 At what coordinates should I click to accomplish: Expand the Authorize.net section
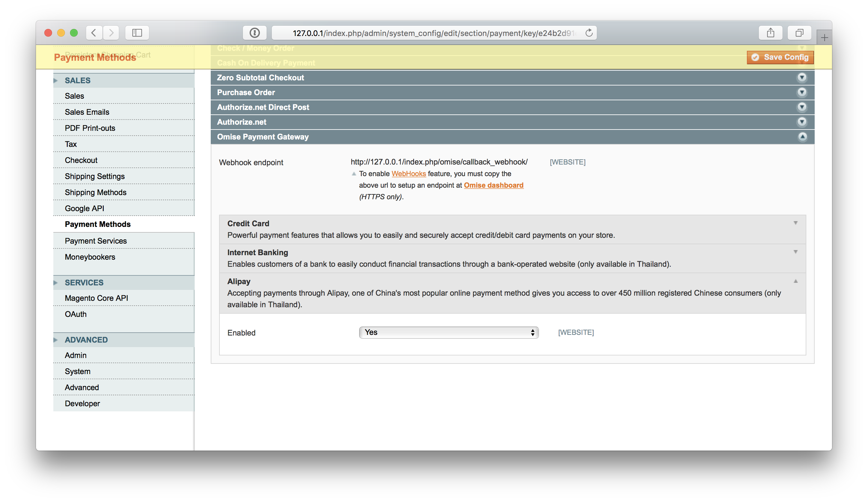click(512, 122)
